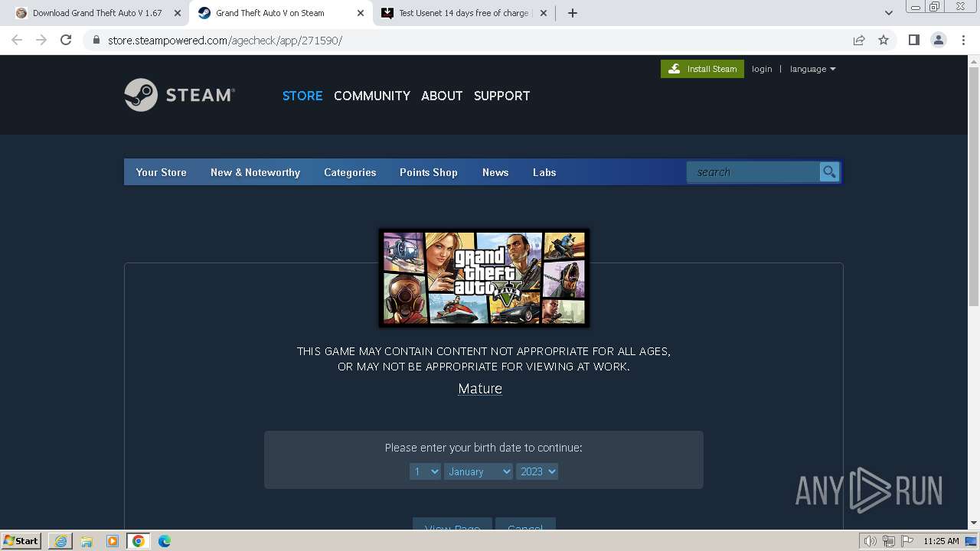Open Microsoft Edge from taskbar
The width and height of the screenshot is (980, 551).
point(165,541)
